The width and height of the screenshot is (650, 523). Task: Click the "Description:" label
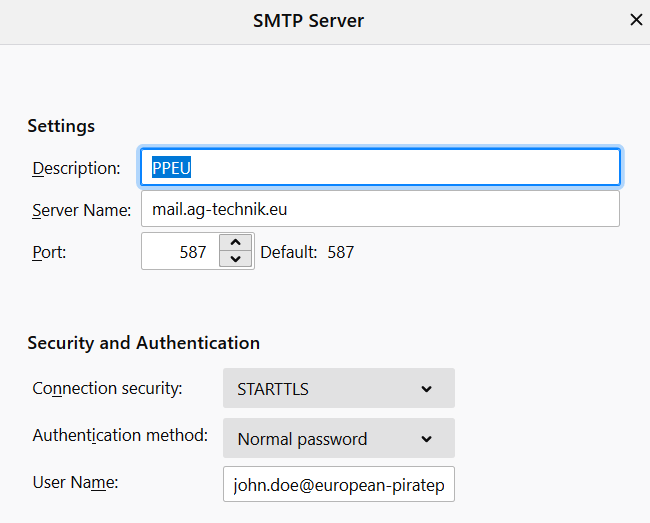76,168
